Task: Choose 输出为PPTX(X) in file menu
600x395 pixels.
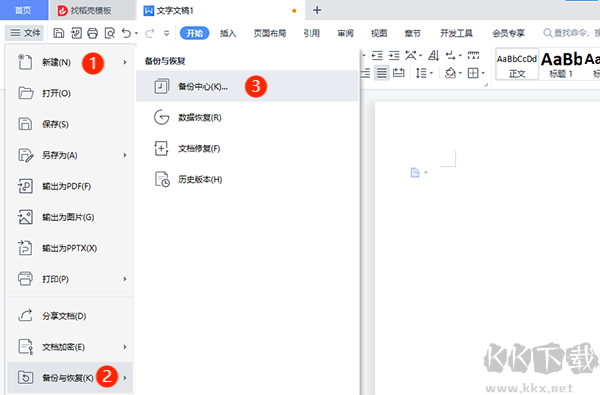Action: pos(70,248)
